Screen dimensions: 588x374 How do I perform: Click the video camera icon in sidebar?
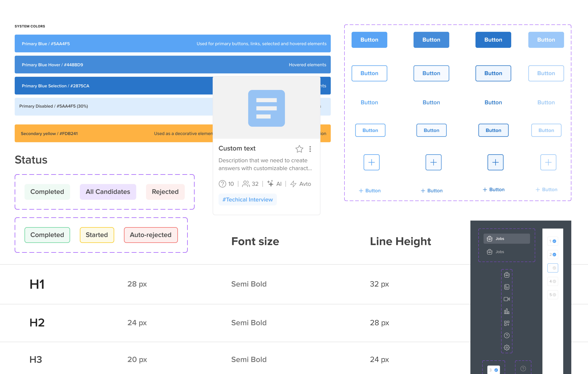[x=507, y=299]
